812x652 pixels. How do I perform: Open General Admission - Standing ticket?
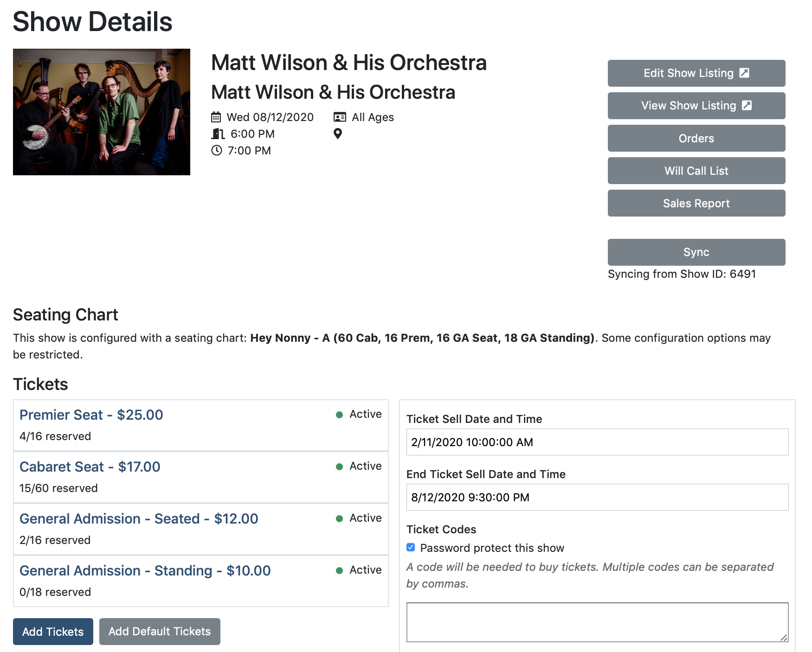click(x=145, y=570)
